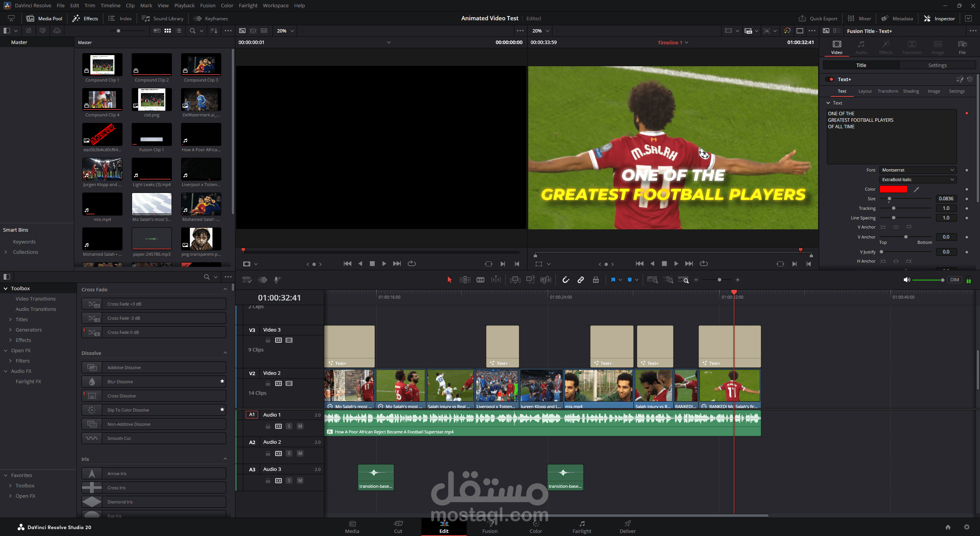Image resolution: width=980 pixels, height=536 pixels.
Task: Select Cross Dissolve transition
Action: 154,395
